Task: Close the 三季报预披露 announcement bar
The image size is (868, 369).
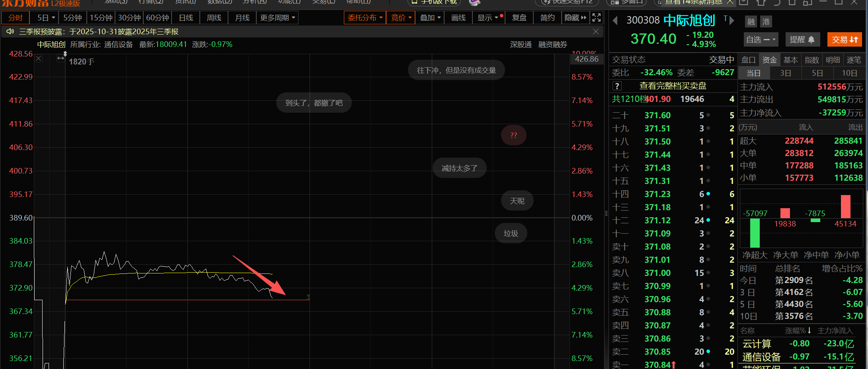Action: 596,31
